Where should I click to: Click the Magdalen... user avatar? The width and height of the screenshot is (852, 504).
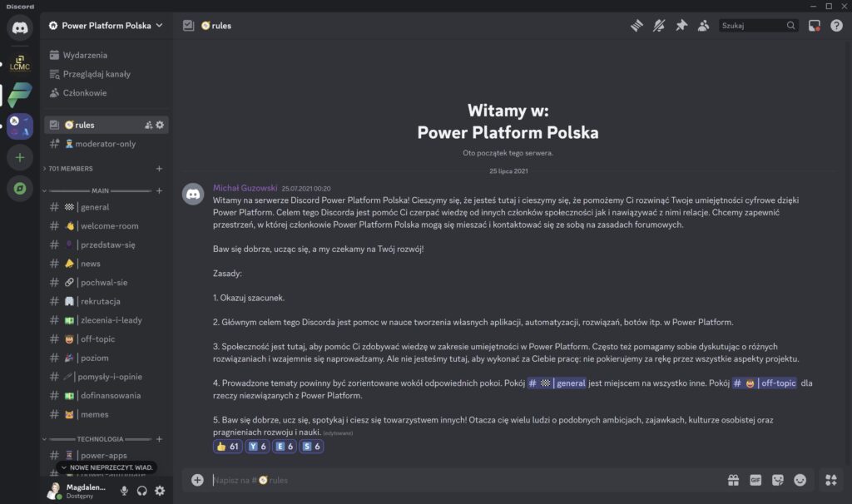(54, 491)
